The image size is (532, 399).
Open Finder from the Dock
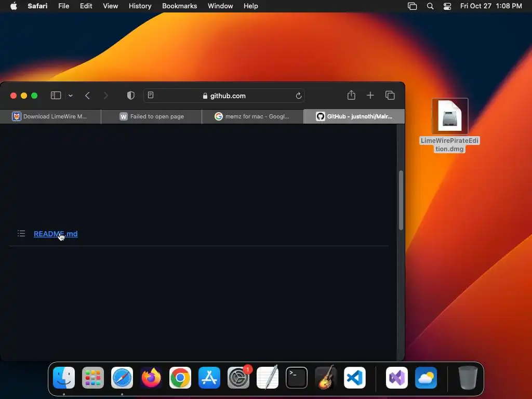pos(64,378)
